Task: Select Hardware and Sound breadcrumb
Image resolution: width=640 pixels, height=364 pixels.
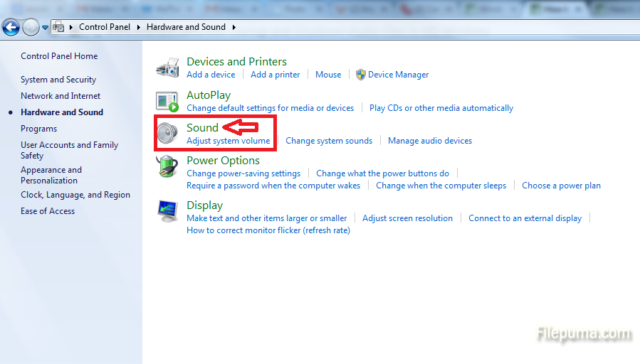Action: tap(186, 27)
